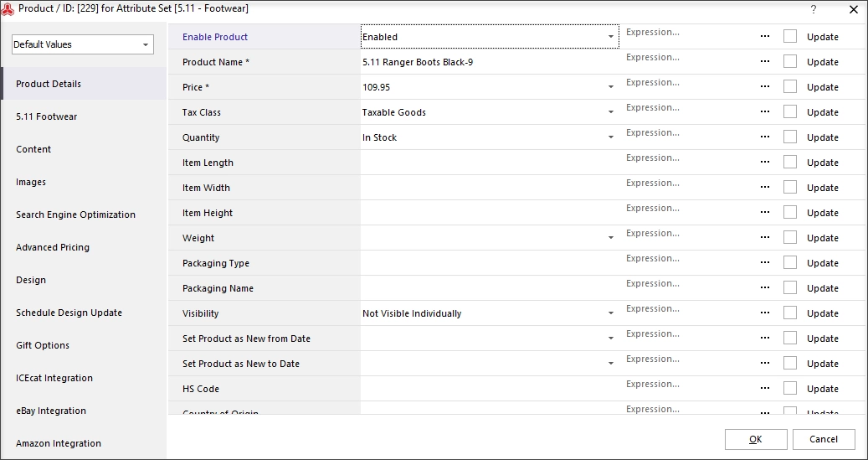Click the ellipsis button in Weight row
This screenshot has width=868, height=460.
pyautogui.click(x=764, y=238)
